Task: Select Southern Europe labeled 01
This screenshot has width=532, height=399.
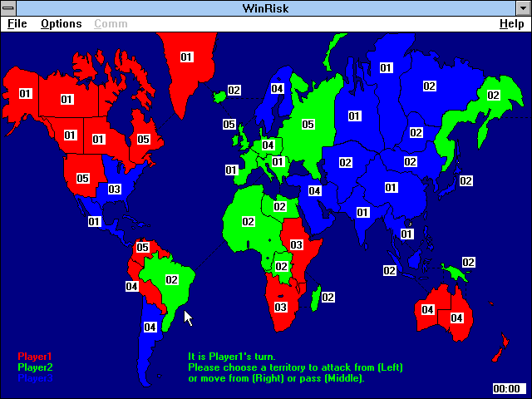Action: tap(278, 161)
